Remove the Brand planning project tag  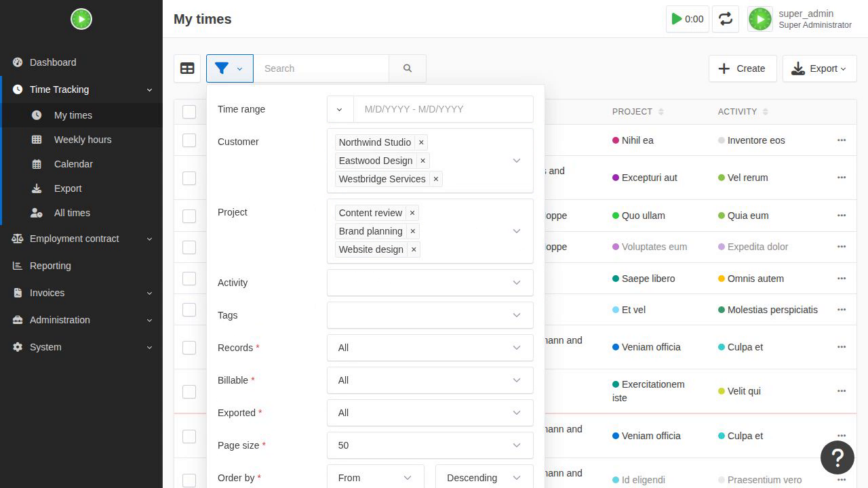coord(413,231)
